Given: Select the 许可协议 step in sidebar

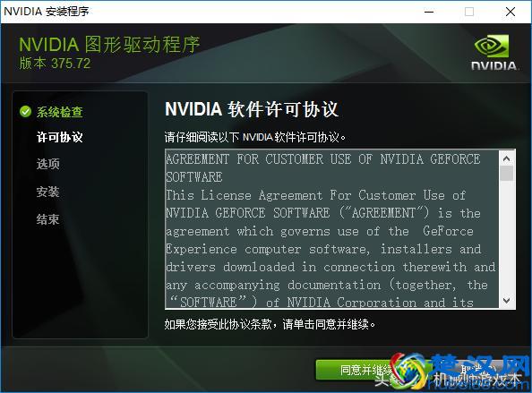Looking at the screenshot, I should [x=60, y=137].
